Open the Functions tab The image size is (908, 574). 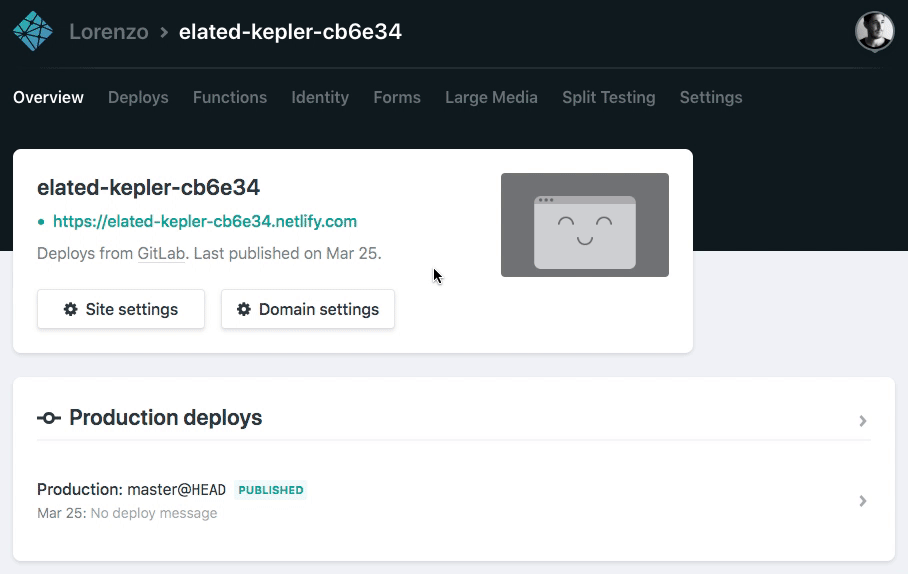point(230,97)
